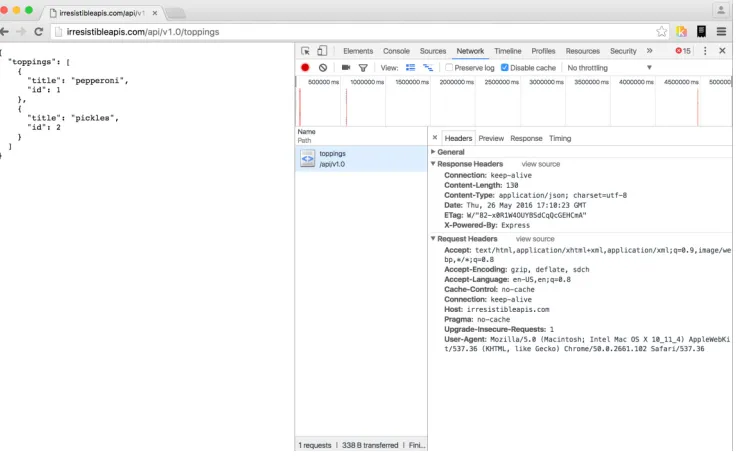The image size is (738, 456).
Task: Open the No throttling dropdown
Action: click(610, 68)
